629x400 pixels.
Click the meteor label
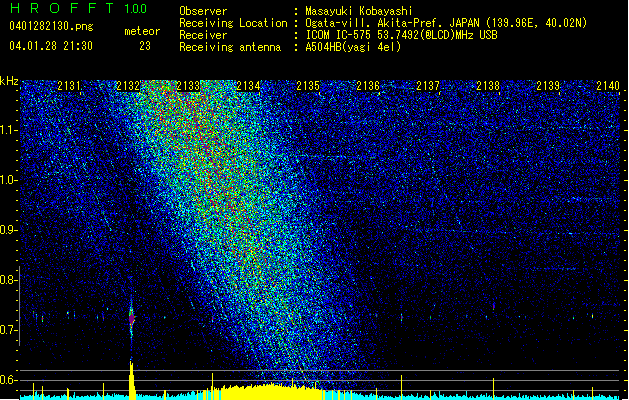coord(142,31)
